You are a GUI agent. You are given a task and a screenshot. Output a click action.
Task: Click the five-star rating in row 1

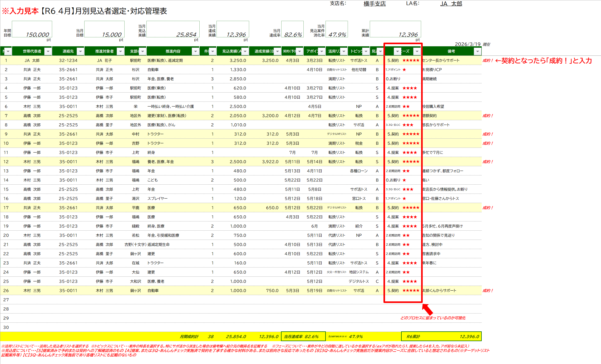411,60
